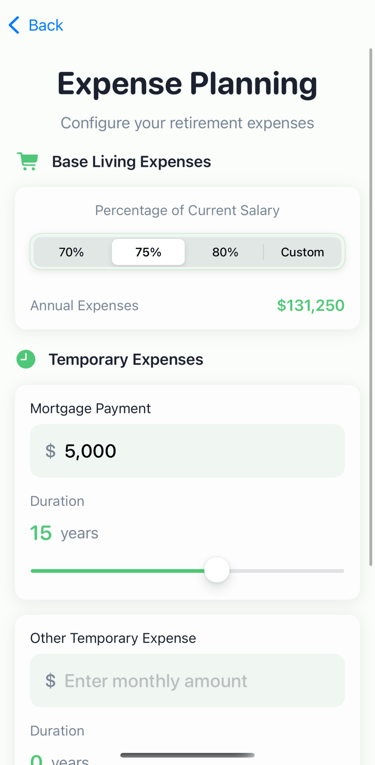Click the green shopping cart icon
Screen dimensions: 375x765
pyautogui.click(x=27, y=161)
